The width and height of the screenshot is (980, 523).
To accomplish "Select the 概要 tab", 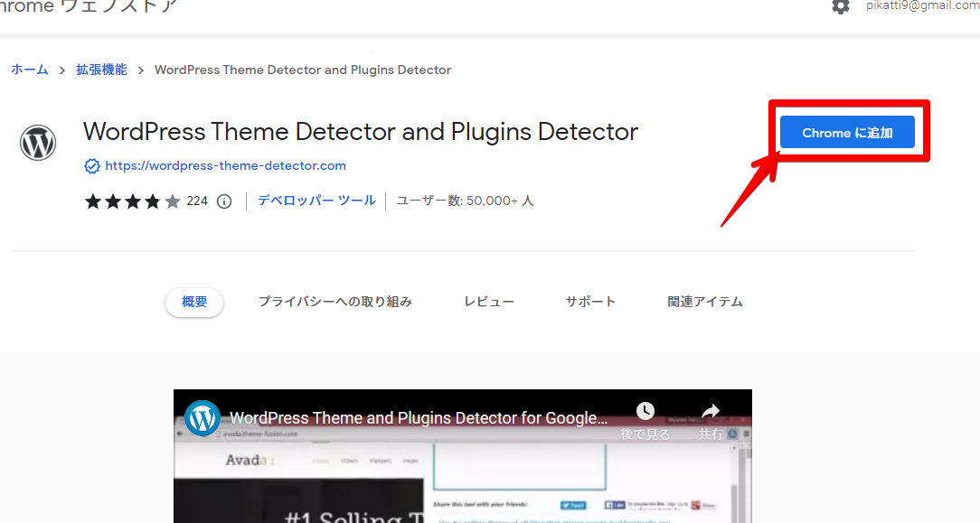I will 194,302.
